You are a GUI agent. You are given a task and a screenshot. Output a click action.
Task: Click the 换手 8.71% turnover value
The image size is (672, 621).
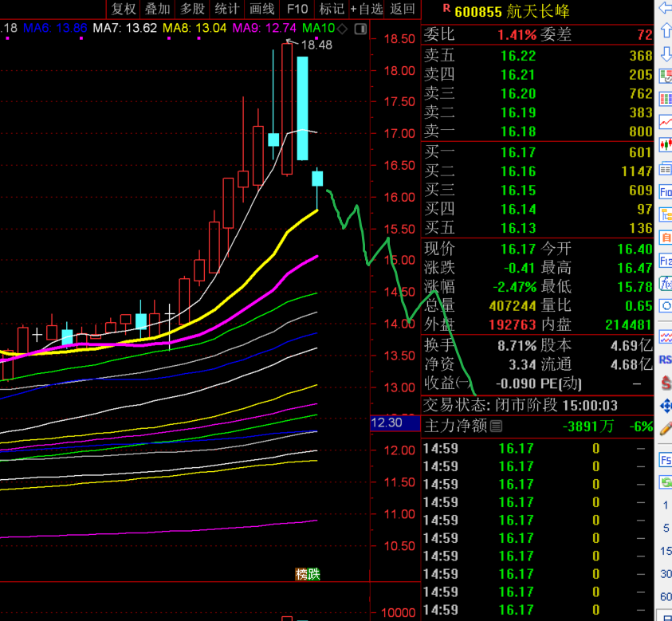517,345
